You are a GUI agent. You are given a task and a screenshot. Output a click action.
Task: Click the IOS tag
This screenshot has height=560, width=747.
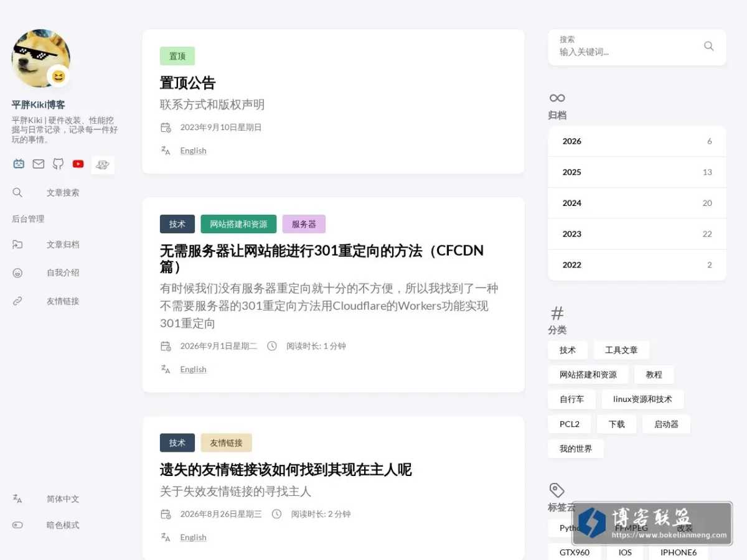pyautogui.click(x=625, y=552)
